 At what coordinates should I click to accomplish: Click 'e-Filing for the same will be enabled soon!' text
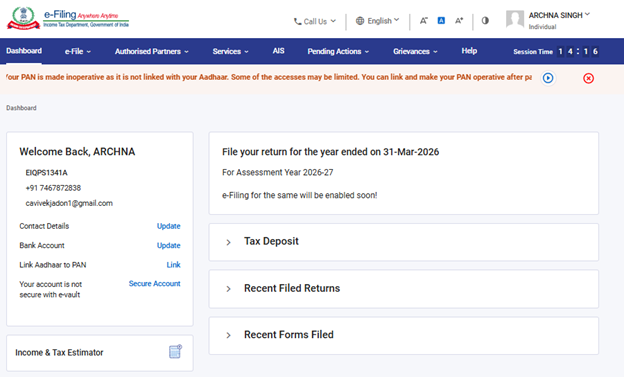[299, 195]
